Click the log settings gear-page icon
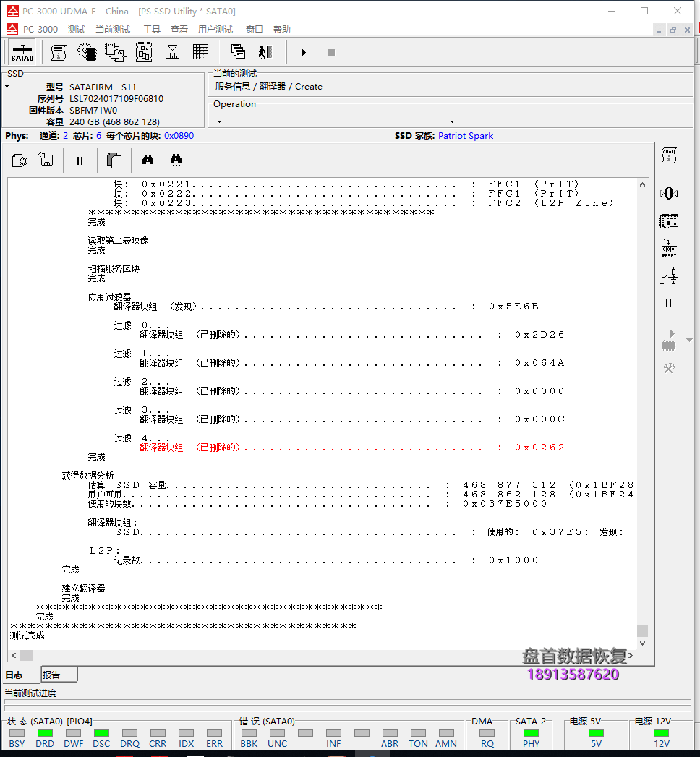The width and height of the screenshot is (700, 757). [x=20, y=161]
